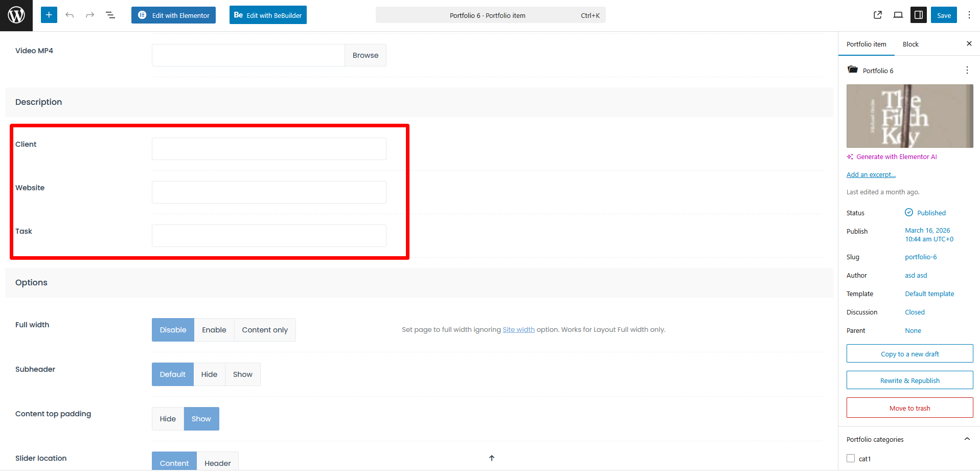Set Subheader to Hide
Screen dimensions: 980x473
pyautogui.click(x=209, y=374)
